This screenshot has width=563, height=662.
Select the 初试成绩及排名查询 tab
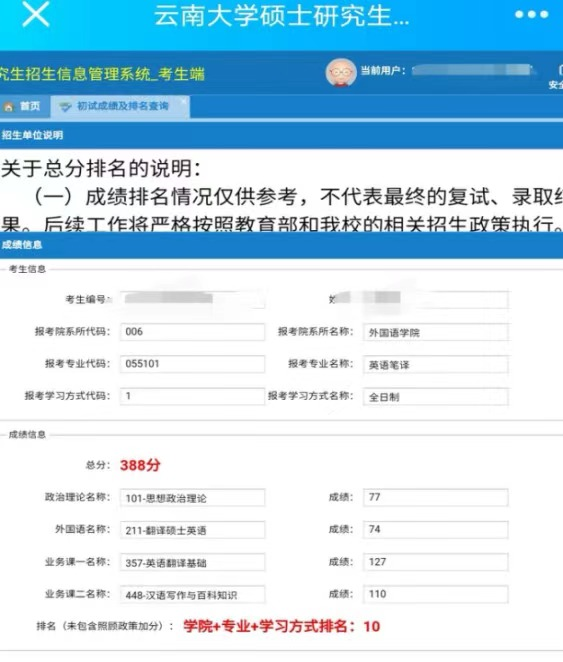tap(120, 106)
